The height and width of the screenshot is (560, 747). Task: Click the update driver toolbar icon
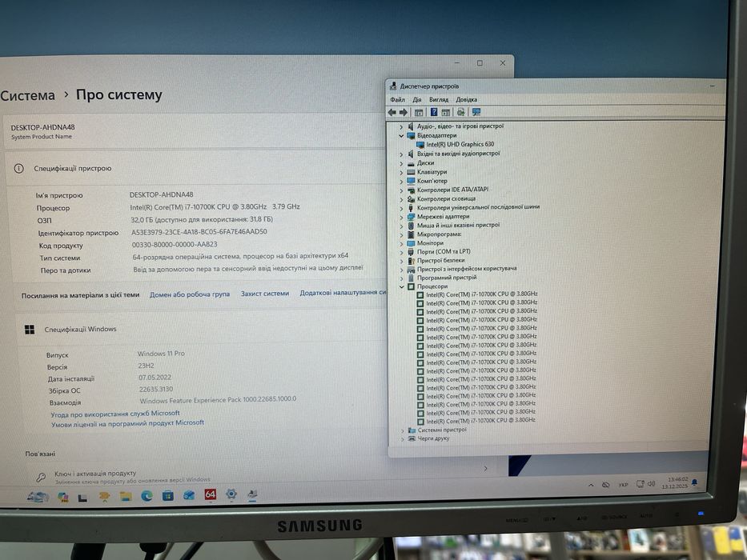460,112
